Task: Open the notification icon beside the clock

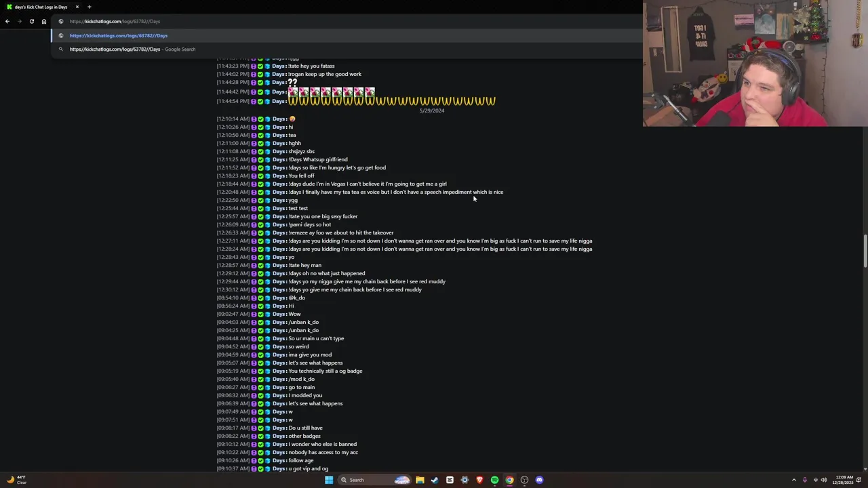Action: (x=859, y=480)
